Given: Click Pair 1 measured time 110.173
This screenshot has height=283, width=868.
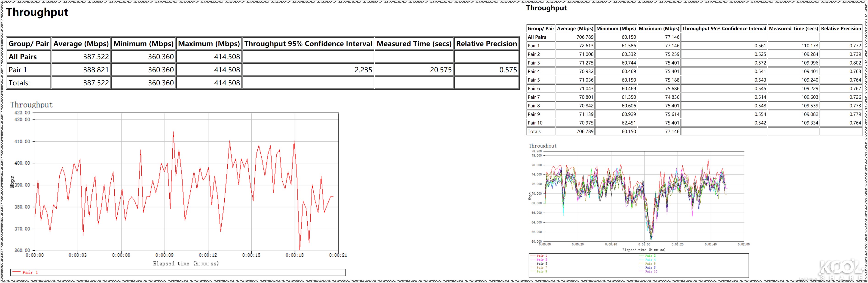Looking at the screenshot, I should point(809,45).
